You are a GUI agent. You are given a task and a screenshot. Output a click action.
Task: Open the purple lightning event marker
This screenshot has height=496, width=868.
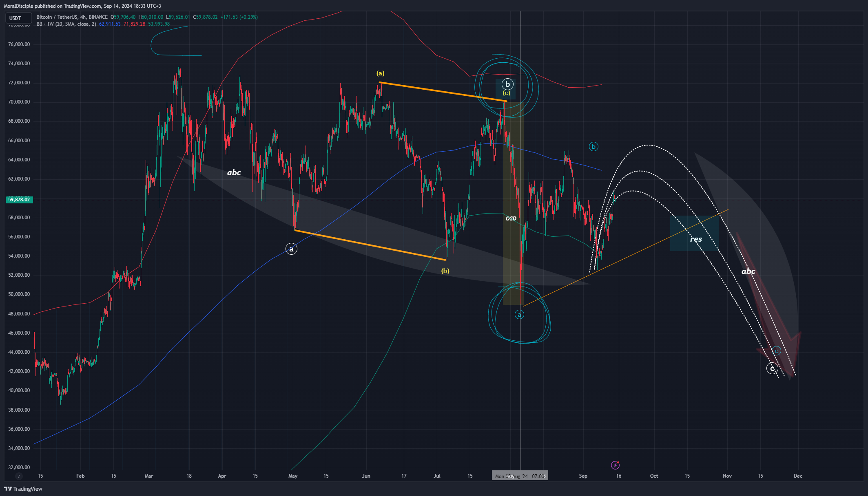tap(615, 465)
